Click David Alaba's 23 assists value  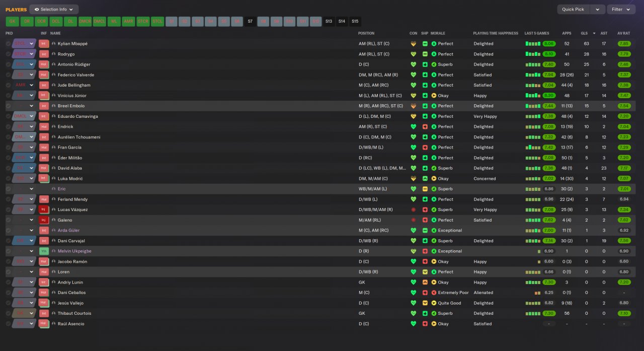point(604,168)
